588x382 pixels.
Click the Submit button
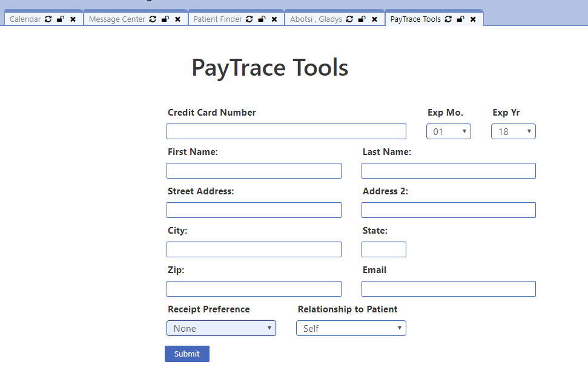click(187, 354)
